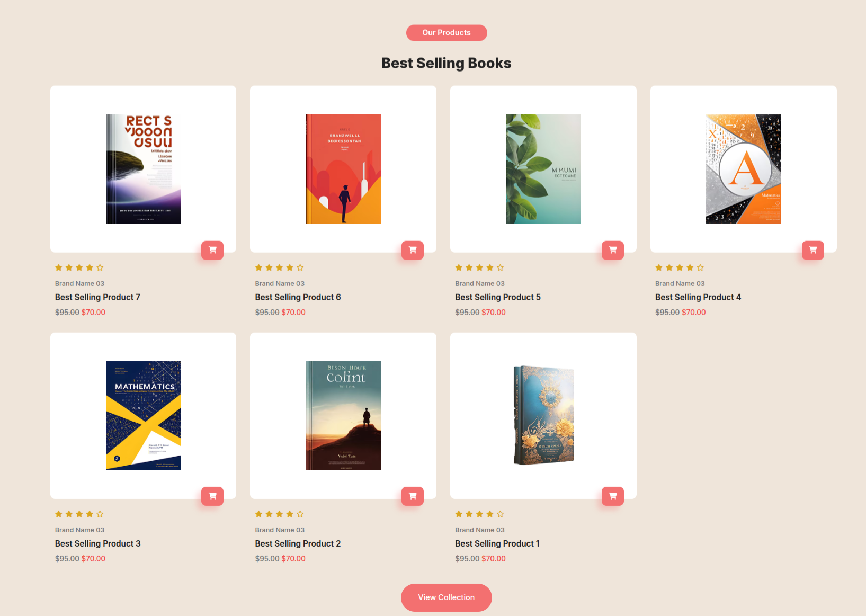Open the Best Selling Product 6 title link
This screenshot has height=616, width=866.
coord(298,297)
